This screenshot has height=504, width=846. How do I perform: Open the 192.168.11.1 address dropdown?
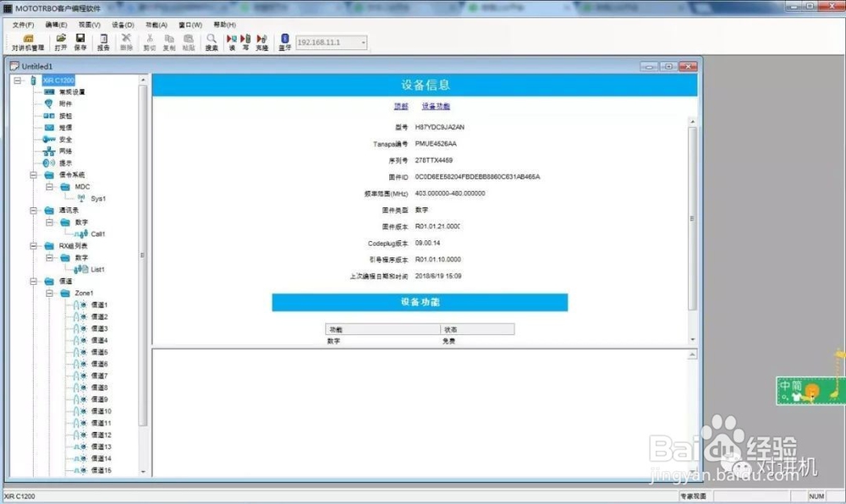click(x=364, y=42)
